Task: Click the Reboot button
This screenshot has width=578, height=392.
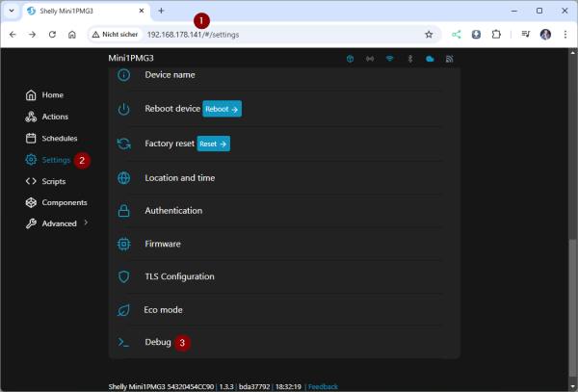Action: click(222, 109)
